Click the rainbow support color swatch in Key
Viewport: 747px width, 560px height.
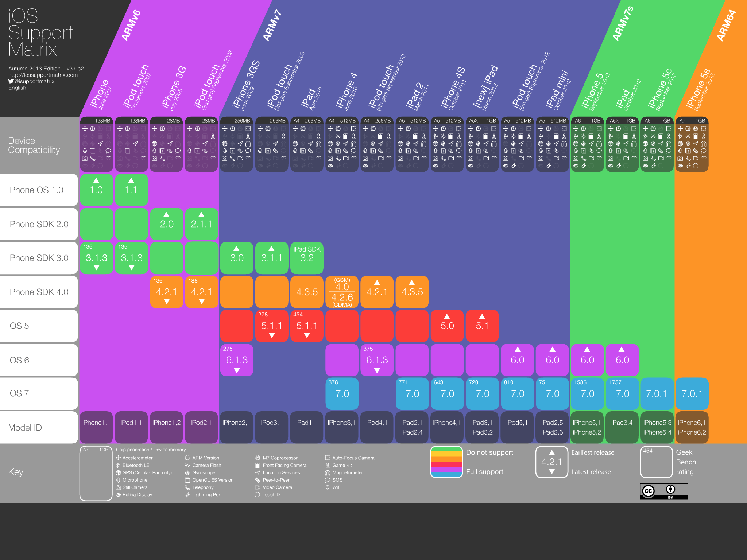[x=446, y=462]
